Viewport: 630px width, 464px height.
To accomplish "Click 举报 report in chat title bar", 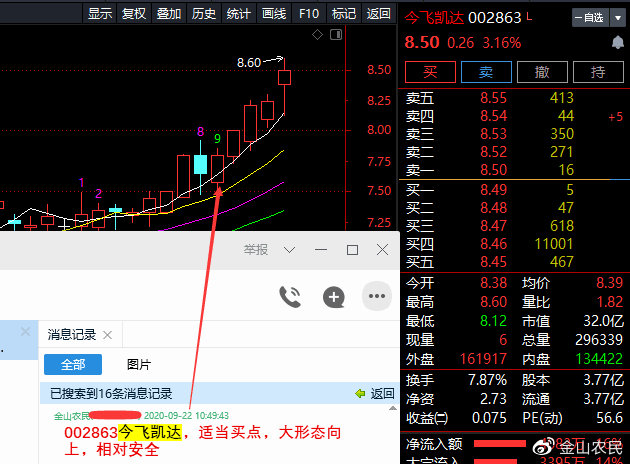I will pyautogui.click(x=256, y=250).
